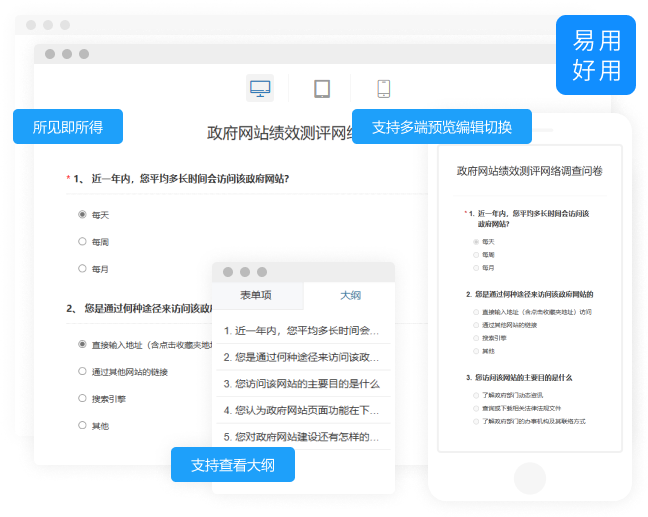648x517 pixels.
Task: Open outline item 5 您对政府网站建设
Action: pyautogui.click(x=301, y=436)
